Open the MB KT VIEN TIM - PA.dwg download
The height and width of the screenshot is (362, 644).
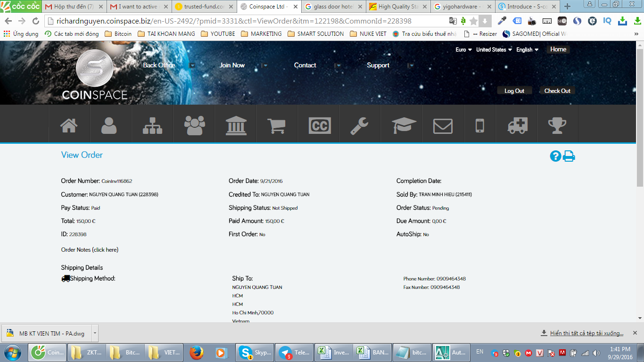(46, 333)
